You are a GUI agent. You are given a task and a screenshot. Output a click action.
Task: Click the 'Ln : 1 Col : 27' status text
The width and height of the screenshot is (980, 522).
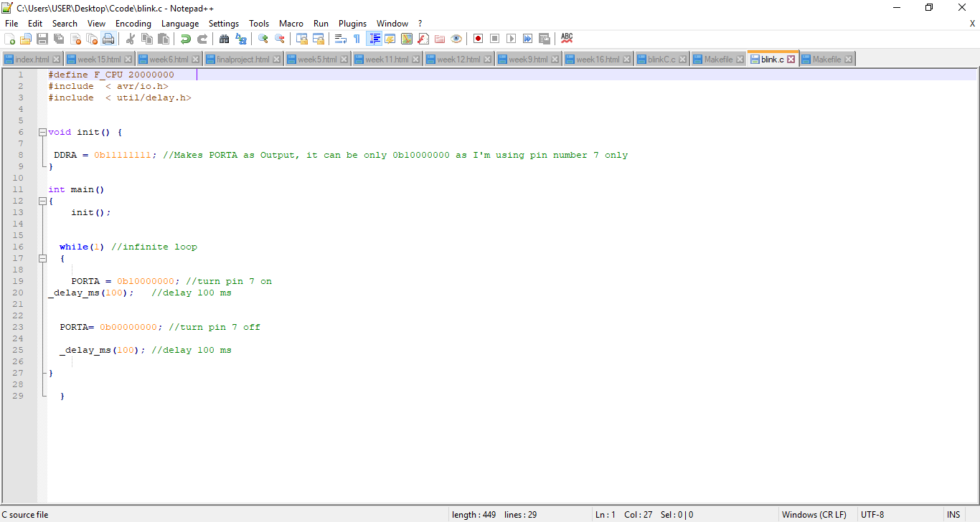(x=623, y=515)
